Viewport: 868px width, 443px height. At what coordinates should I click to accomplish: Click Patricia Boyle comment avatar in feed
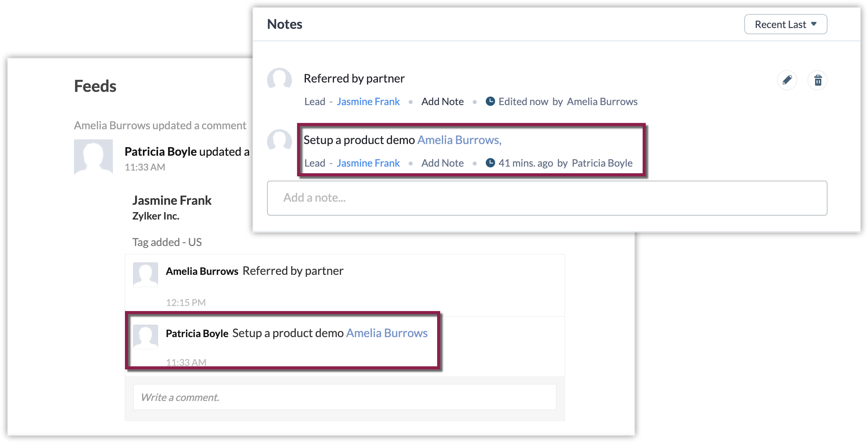(x=145, y=336)
